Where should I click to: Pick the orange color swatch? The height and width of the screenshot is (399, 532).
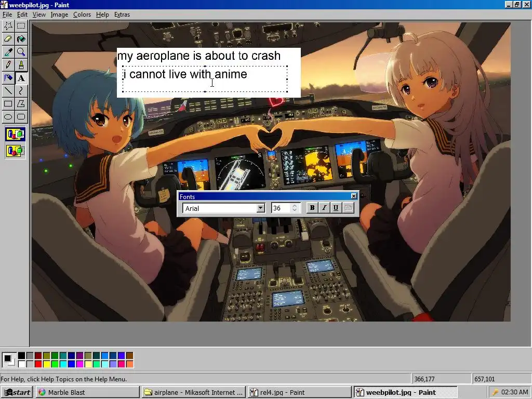(129, 364)
